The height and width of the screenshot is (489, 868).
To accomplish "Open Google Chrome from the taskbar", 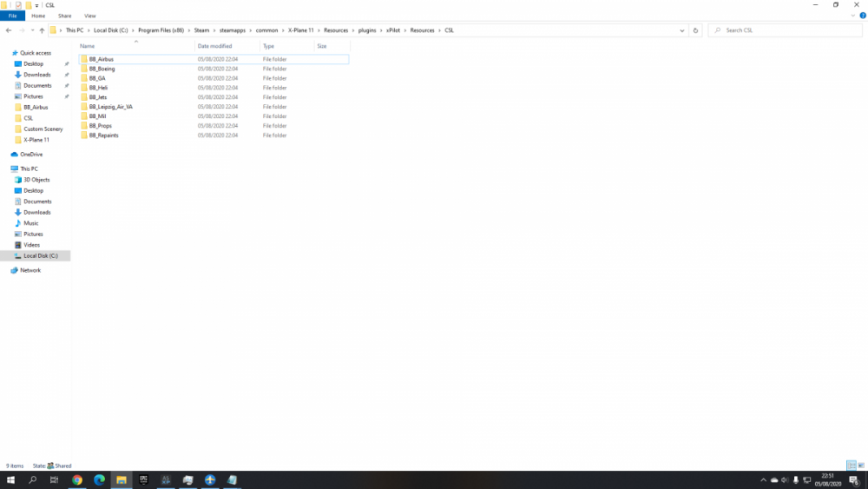I will pos(76,480).
